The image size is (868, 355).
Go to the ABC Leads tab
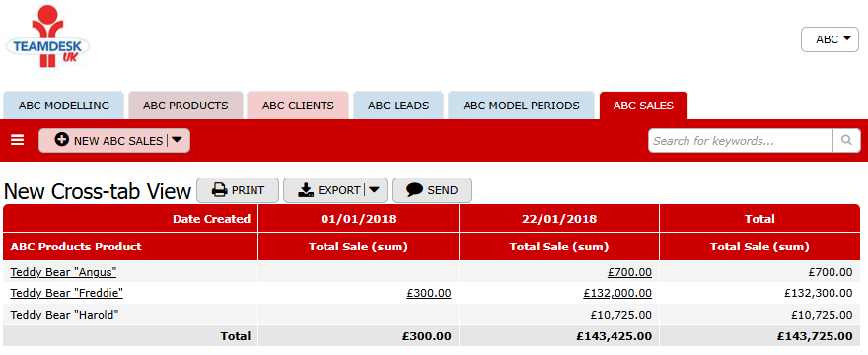[398, 106]
